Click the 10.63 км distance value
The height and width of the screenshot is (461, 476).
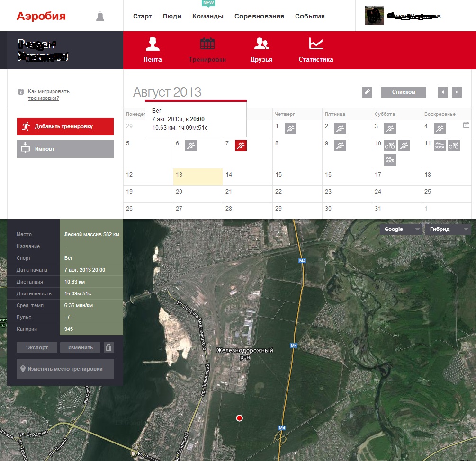point(74,282)
